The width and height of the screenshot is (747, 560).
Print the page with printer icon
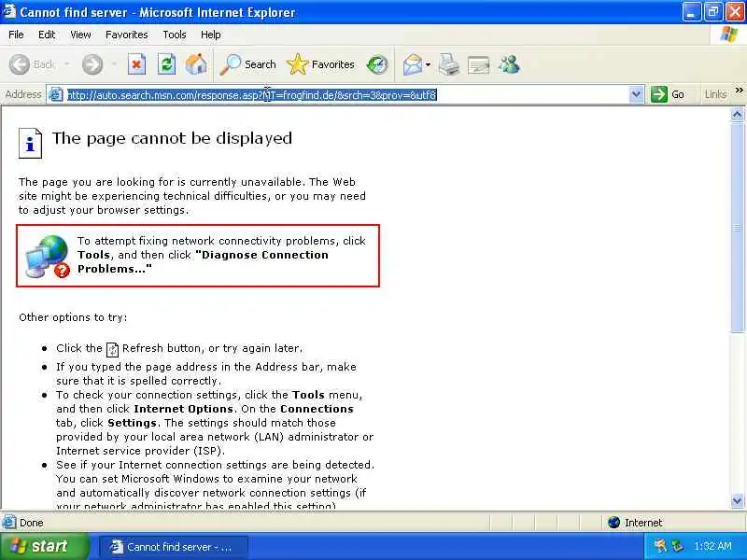[x=448, y=64]
